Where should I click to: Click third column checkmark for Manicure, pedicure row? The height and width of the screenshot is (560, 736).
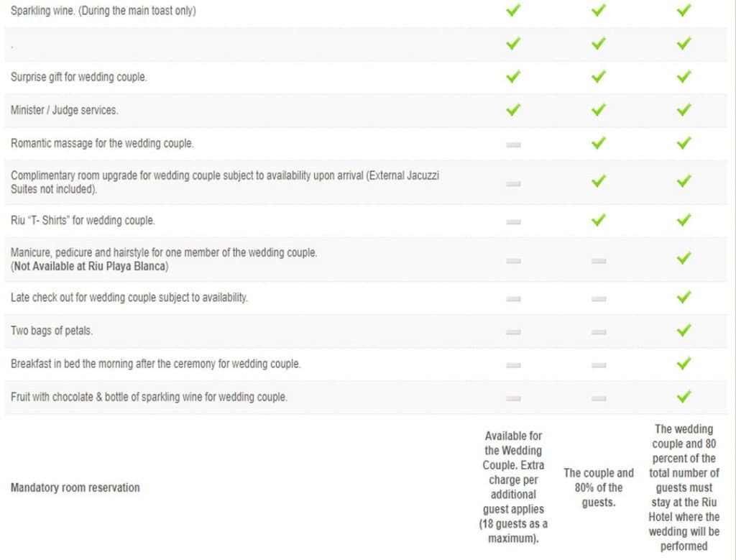point(684,257)
